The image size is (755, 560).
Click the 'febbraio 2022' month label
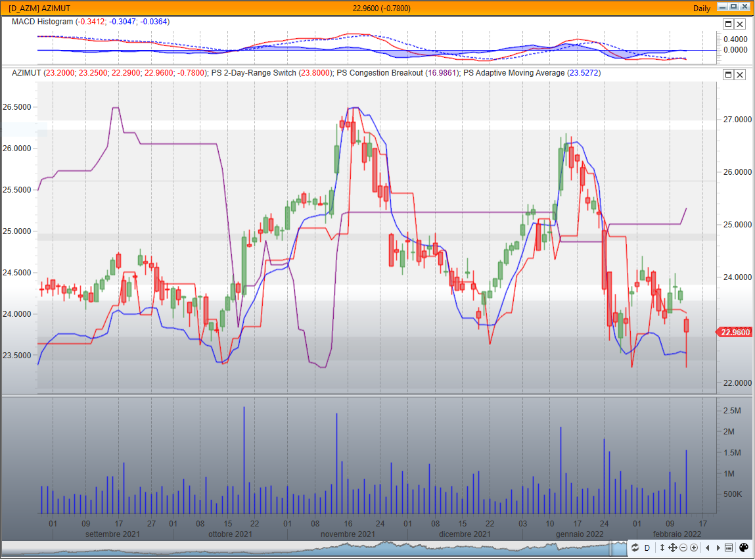tap(677, 534)
